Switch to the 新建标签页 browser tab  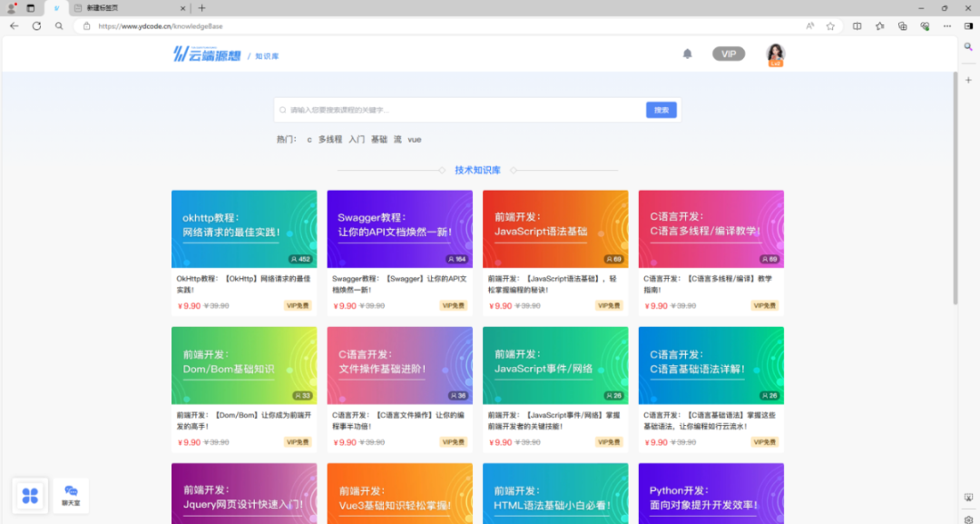(125, 7)
